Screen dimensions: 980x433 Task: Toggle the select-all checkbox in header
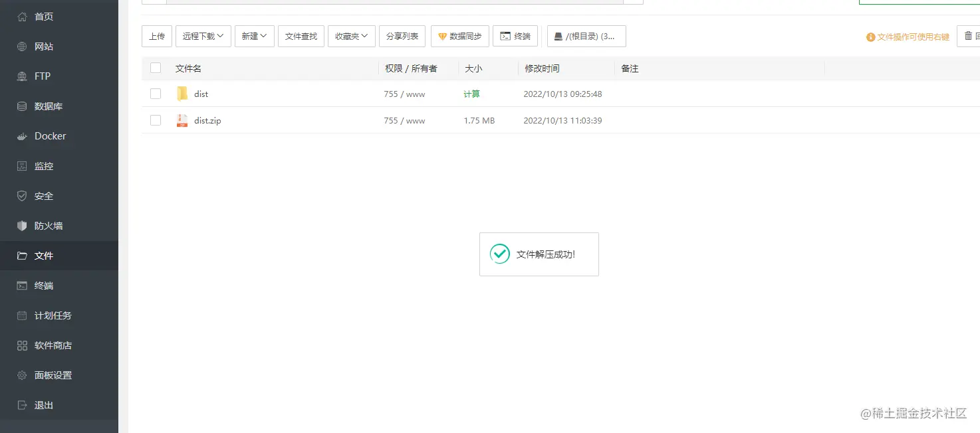pyautogui.click(x=156, y=68)
